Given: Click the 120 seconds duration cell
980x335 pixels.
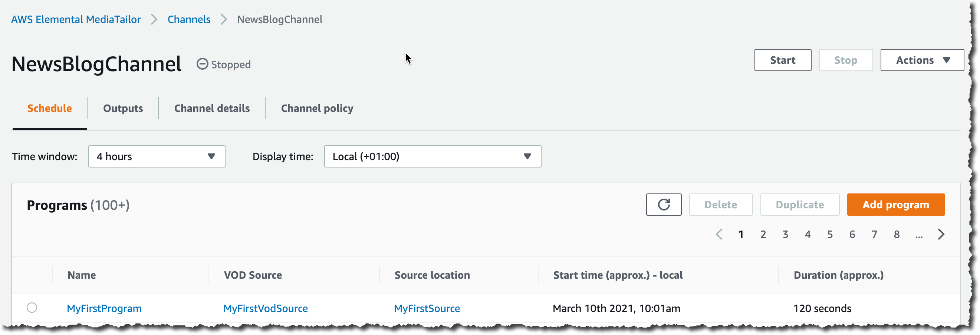Looking at the screenshot, I should 822,308.
